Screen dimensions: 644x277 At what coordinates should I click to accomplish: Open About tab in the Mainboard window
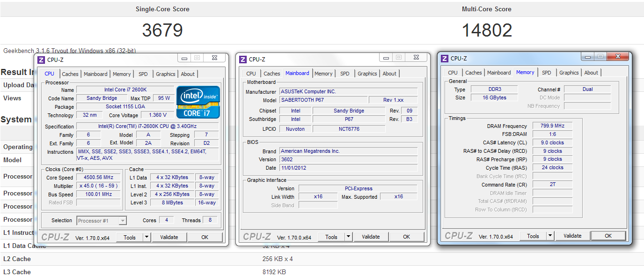pos(389,74)
